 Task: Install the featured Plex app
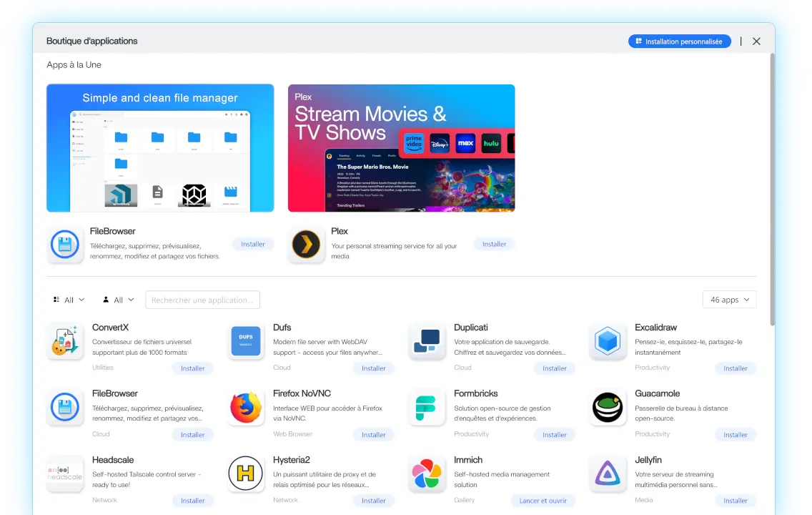point(494,245)
